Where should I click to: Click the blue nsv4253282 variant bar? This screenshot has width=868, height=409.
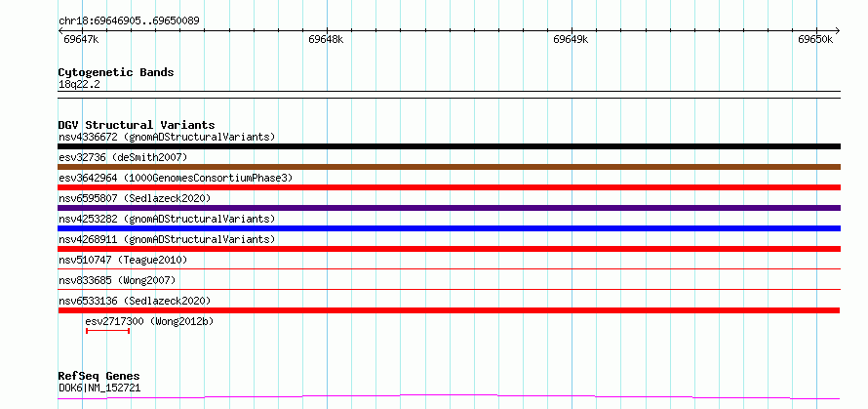(449, 228)
